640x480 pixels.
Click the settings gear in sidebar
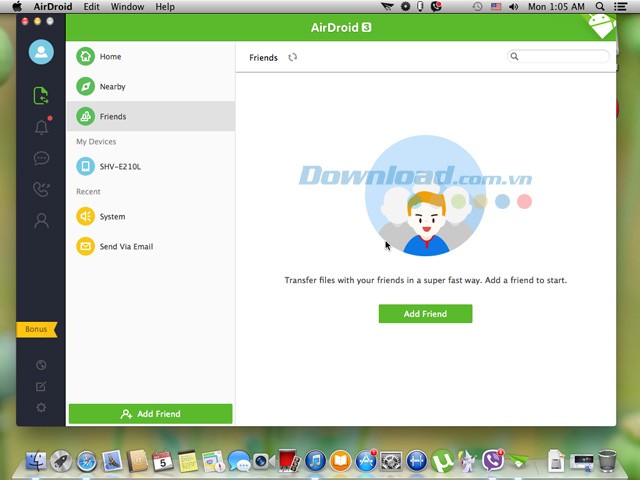[x=41, y=407]
